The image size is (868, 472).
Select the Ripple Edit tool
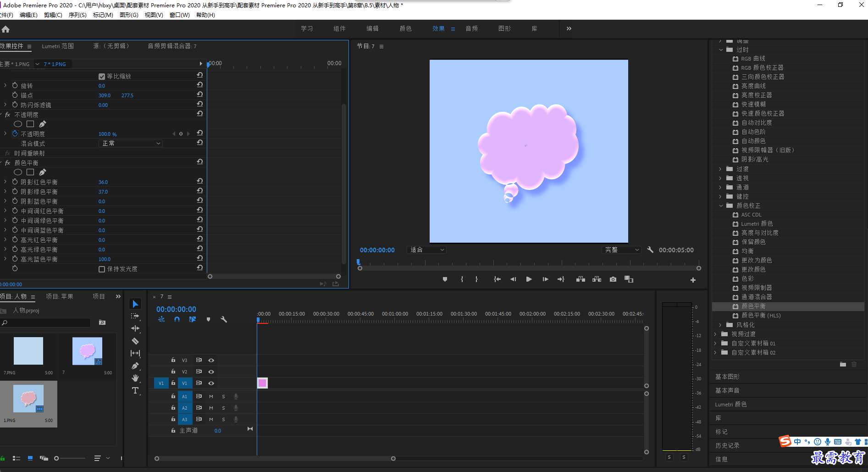click(135, 328)
